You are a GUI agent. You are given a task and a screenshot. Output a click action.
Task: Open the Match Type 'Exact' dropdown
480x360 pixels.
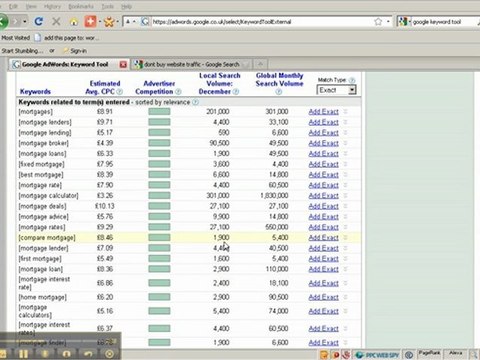[x=336, y=90]
